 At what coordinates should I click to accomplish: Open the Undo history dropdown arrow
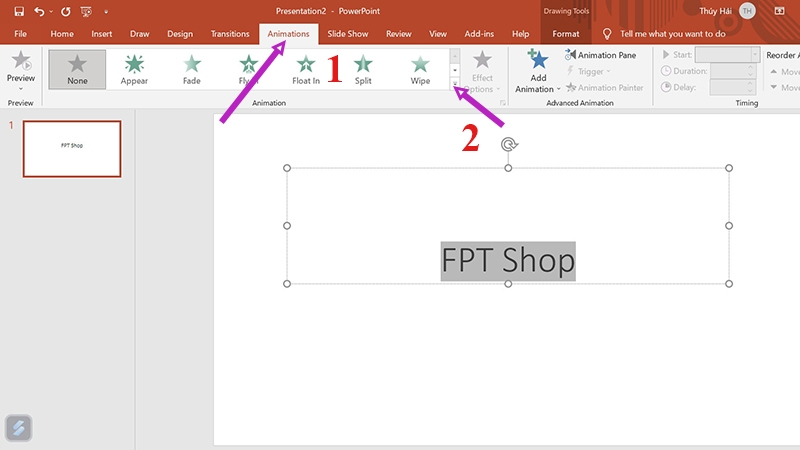click(x=51, y=12)
